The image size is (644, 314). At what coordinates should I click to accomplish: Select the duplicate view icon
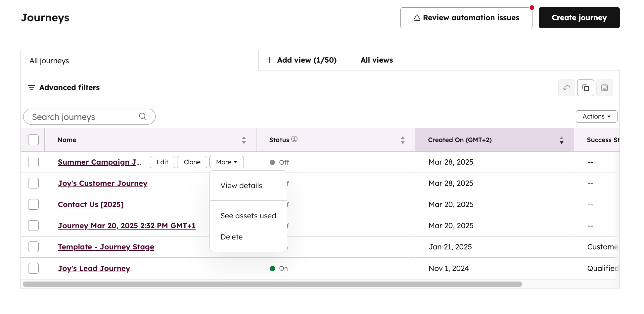tap(586, 88)
